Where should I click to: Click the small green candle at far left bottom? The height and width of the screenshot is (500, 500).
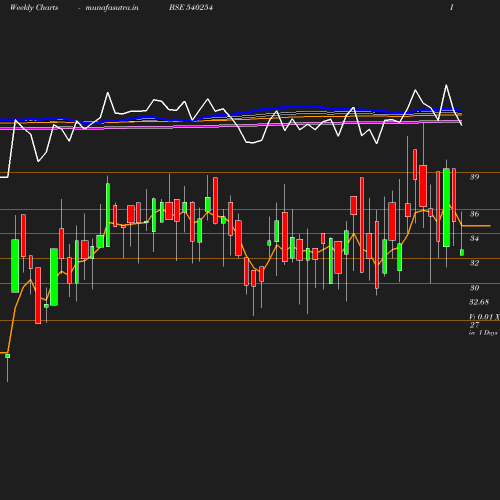(8, 356)
